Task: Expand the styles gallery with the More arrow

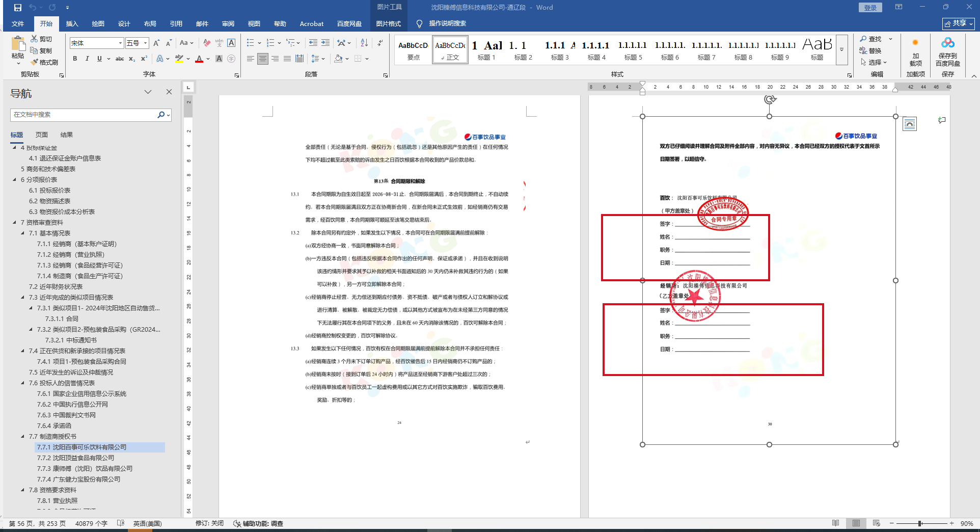Action: coord(841,50)
